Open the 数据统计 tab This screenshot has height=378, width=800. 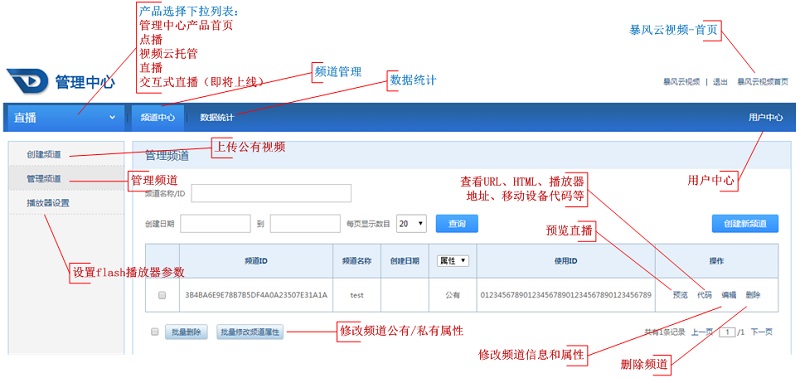[x=216, y=117]
